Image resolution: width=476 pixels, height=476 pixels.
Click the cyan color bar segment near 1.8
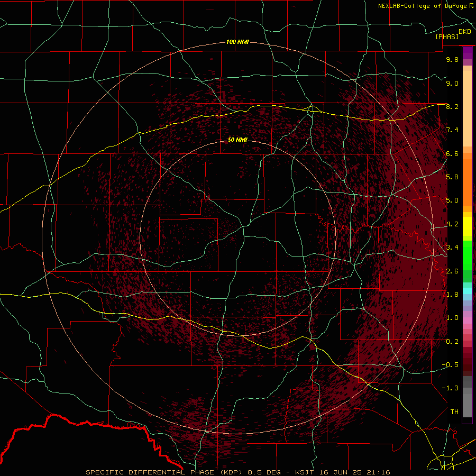[467, 291]
